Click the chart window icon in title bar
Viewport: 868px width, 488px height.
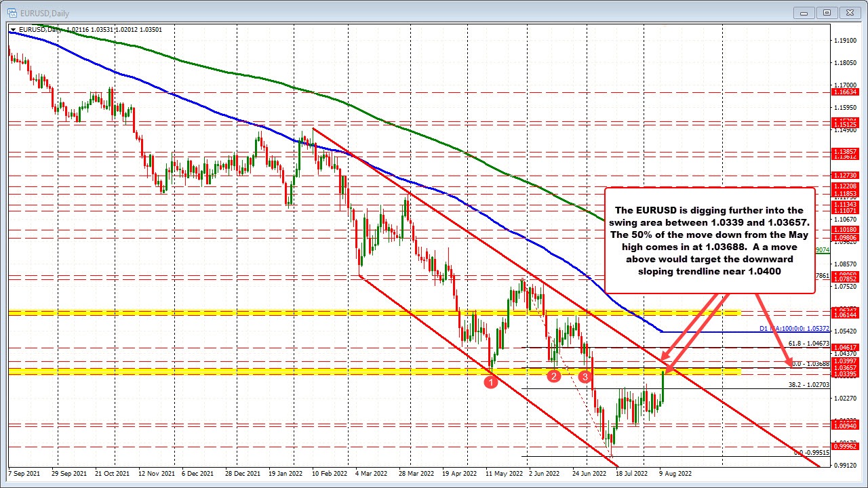pos(12,12)
